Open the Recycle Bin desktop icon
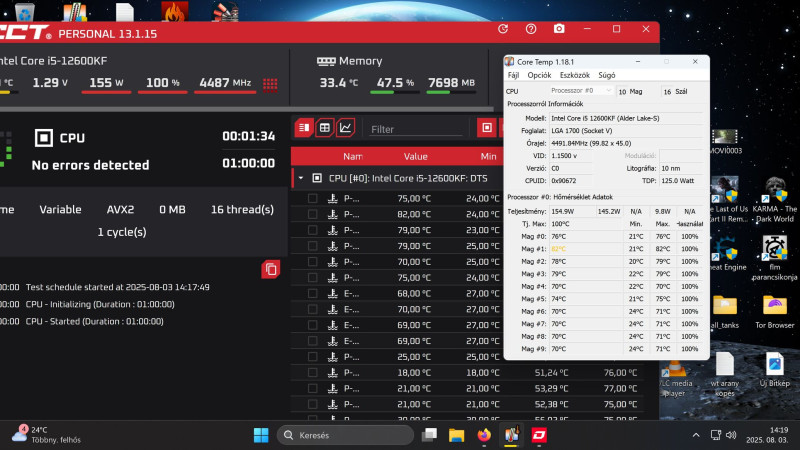This screenshot has height=450, width=800. click(x=24, y=11)
